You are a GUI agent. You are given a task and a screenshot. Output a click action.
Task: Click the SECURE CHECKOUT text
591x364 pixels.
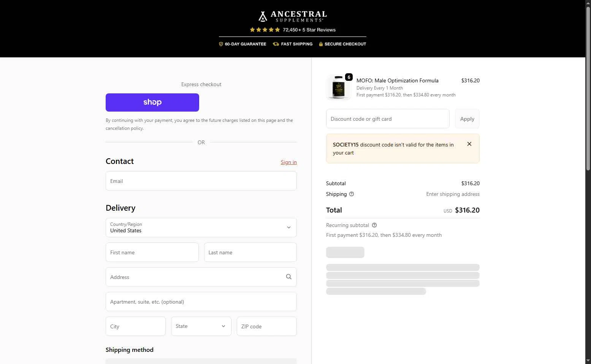[x=345, y=44]
